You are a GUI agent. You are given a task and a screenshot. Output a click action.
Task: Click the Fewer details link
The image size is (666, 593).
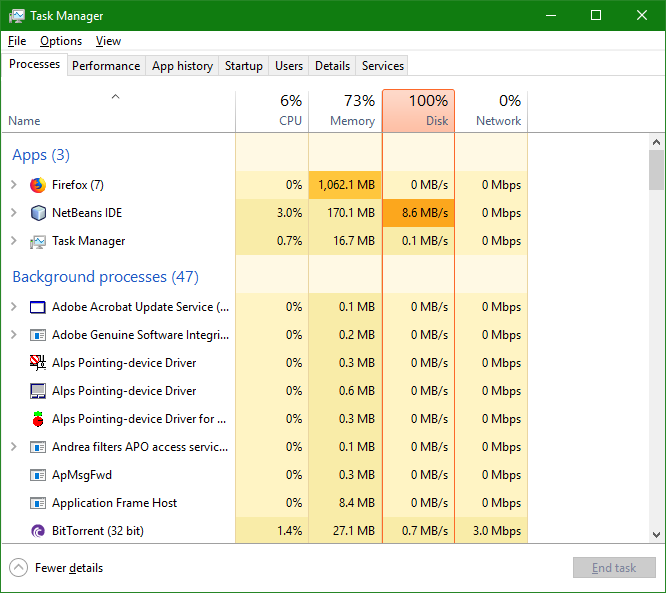click(69, 568)
